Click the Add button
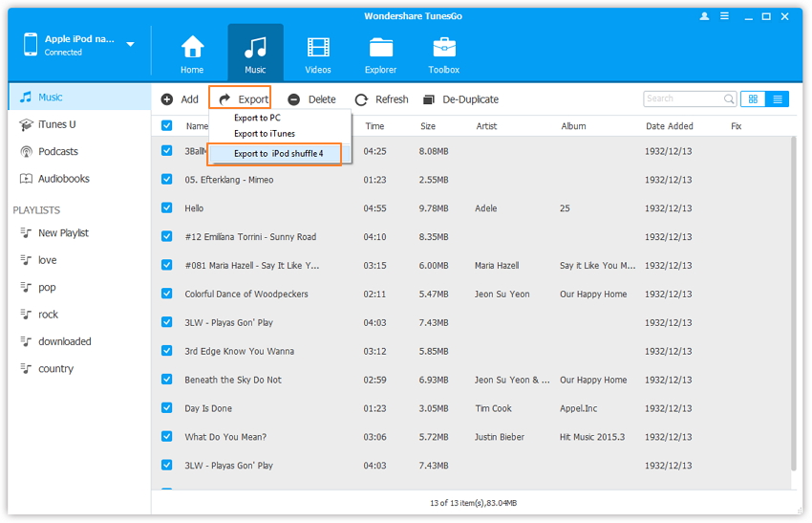 (180, 99)
